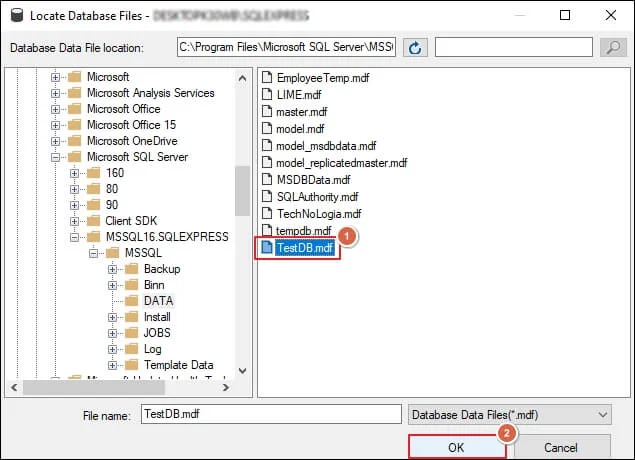
Task: Click the MSDBData.mdf file icon
Action: pos(266,179)
